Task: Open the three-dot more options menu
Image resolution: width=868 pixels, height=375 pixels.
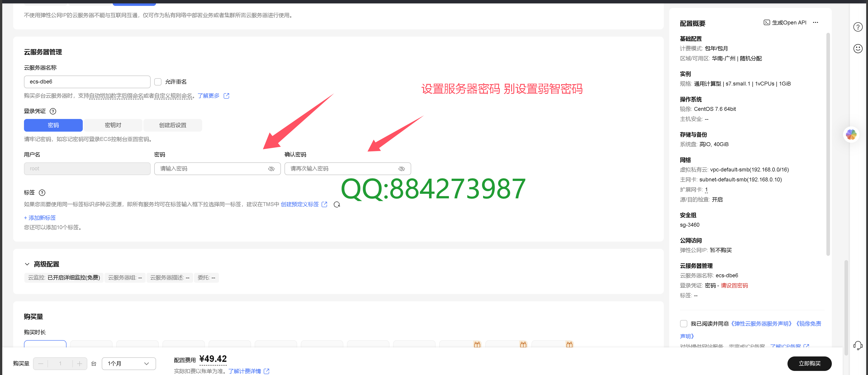Action: [816, 23]
